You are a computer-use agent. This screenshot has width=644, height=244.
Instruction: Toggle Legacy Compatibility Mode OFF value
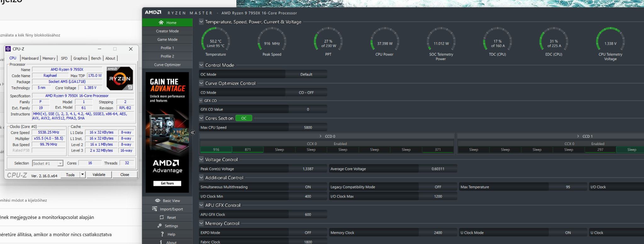pyautogui.click(x=438, y=187)
